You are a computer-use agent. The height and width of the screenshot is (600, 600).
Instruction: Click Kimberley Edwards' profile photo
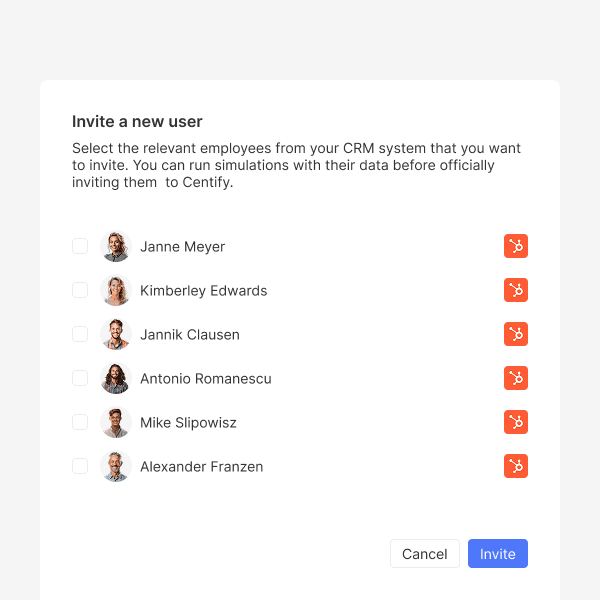point(116,291)
